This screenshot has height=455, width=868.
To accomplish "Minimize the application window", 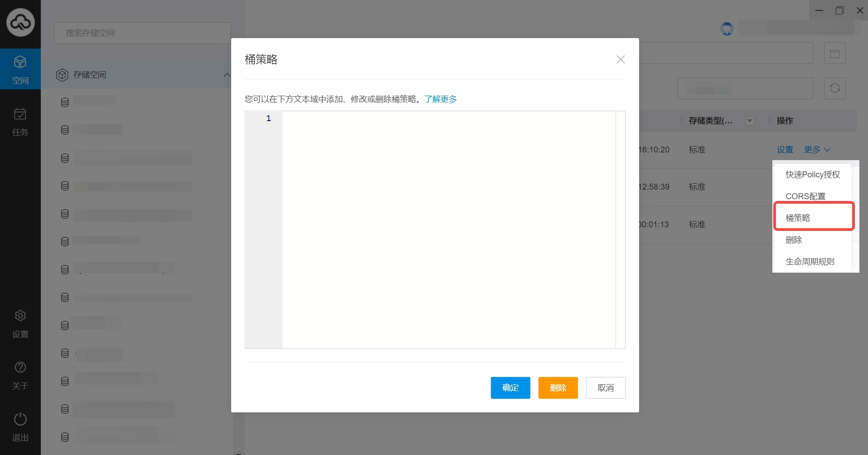I will pyautogui.click(x=819, y=10).
